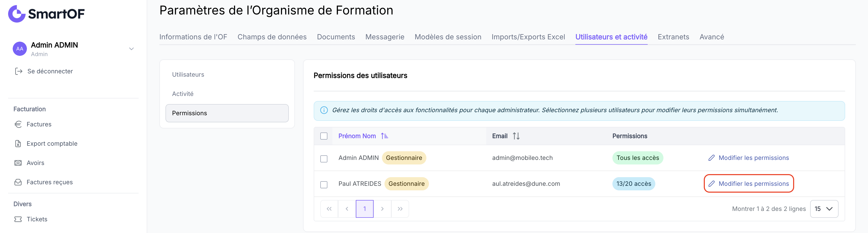Click the Email column header
Screen dimensions: 868x233
[x=499, y=136]
